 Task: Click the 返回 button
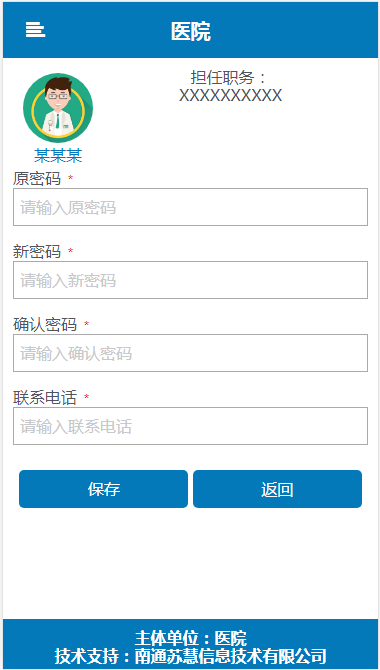click(x=277, y=489)
